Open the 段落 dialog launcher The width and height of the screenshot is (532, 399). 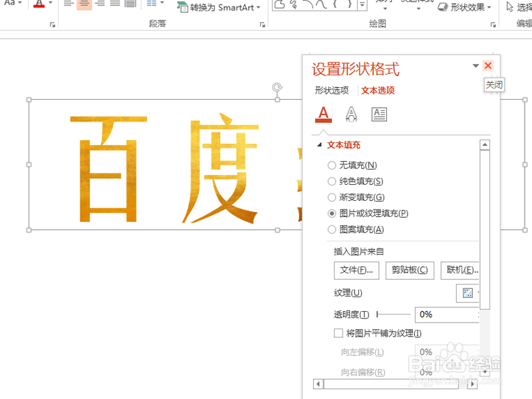point(262,25)
